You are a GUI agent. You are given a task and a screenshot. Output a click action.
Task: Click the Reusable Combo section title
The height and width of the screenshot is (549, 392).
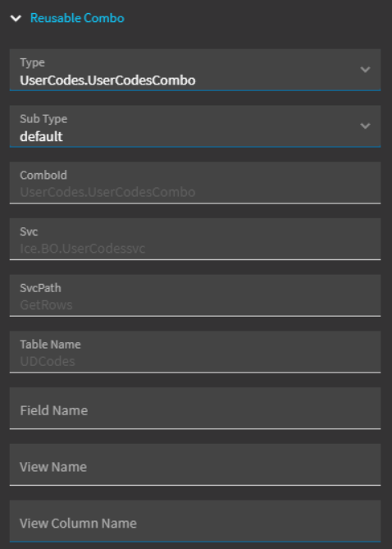pos(77,18)
